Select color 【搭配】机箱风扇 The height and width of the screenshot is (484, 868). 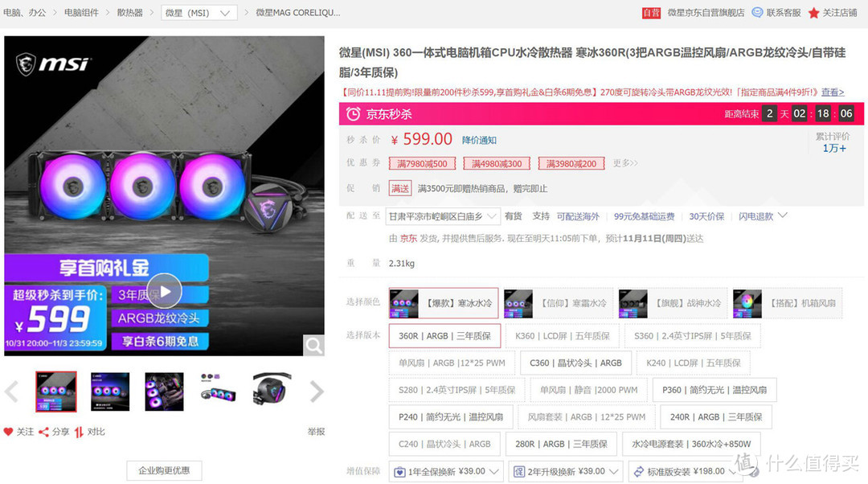[787, 303]
